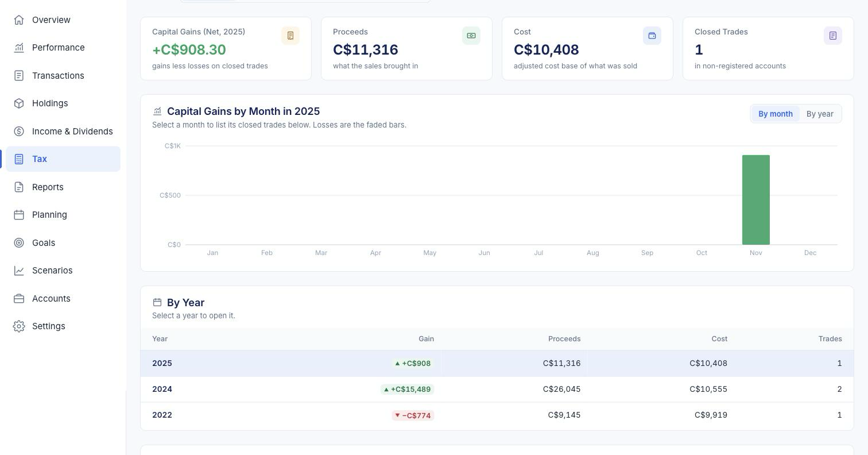
Task: Open the Transactions page
Action: tap(63, 76)
